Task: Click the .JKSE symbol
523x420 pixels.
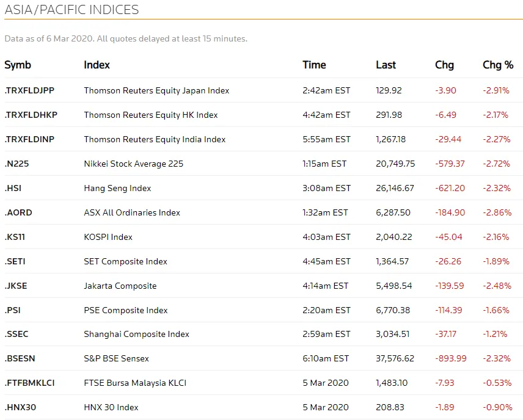Action: 16,286
